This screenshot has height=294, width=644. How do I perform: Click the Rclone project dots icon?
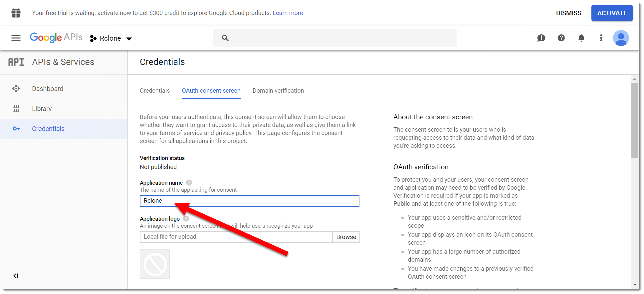[93, 39]
